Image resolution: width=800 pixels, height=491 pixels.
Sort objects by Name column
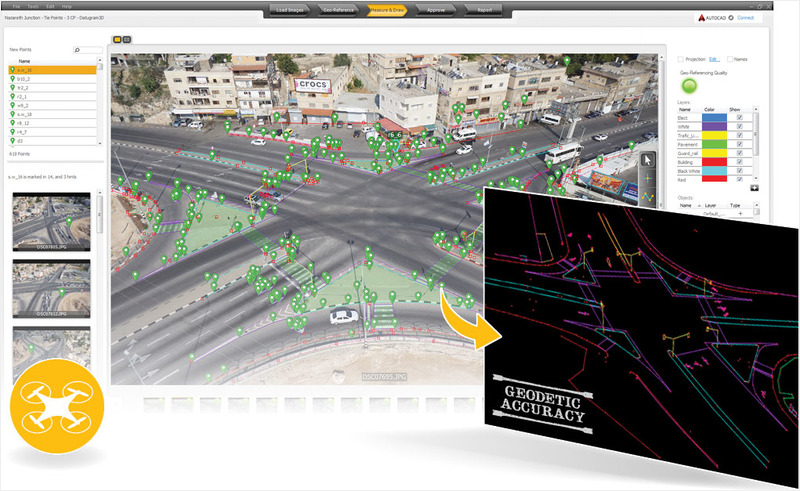[x=686, y=205]
